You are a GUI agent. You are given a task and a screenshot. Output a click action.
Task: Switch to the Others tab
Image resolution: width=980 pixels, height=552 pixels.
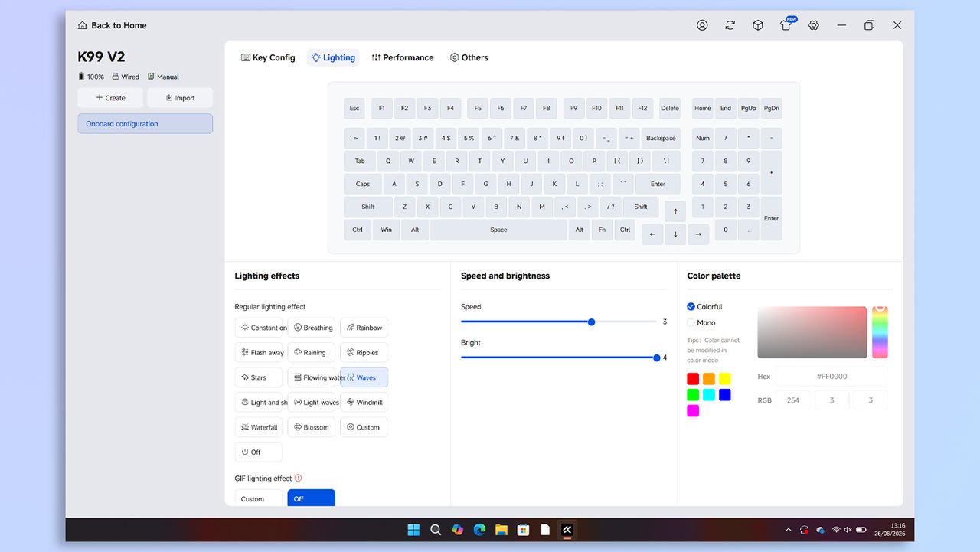coord(469,57)
